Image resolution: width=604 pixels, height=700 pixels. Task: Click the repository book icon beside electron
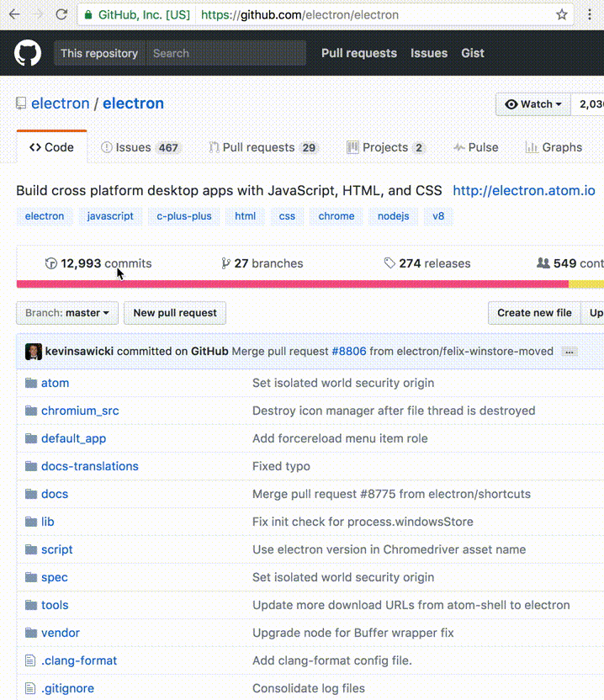(21, 103)
